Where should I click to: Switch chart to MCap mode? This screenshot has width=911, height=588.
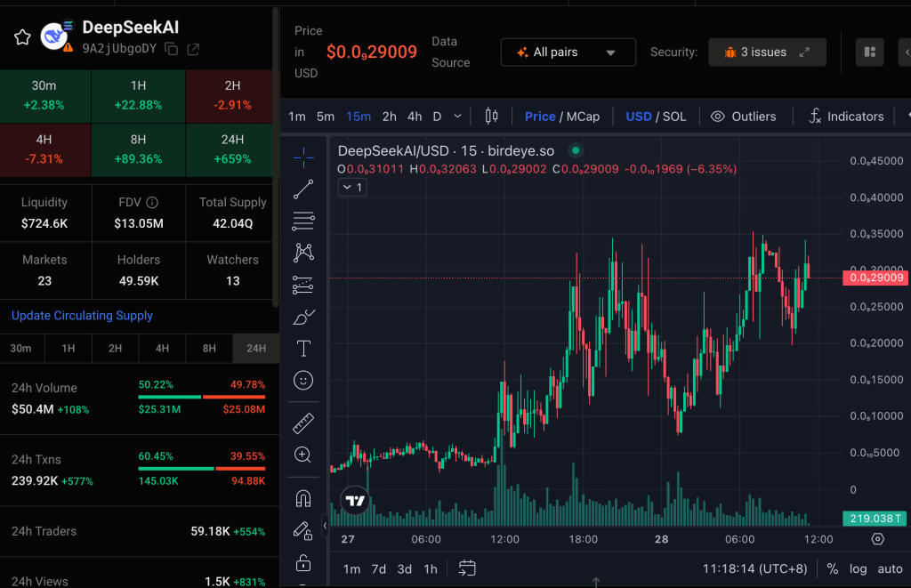pyautogui.click(x=583, y=117)
